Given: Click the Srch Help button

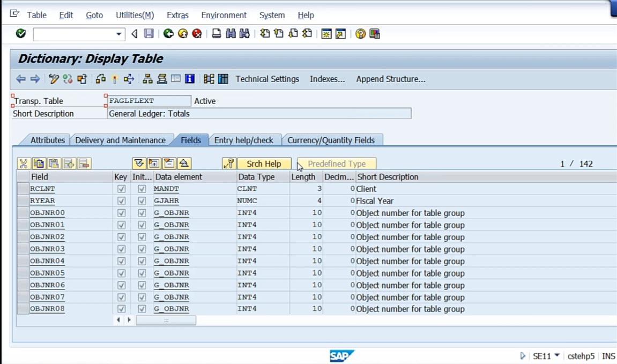Looking at the screenshot, I should pos(264,164).
